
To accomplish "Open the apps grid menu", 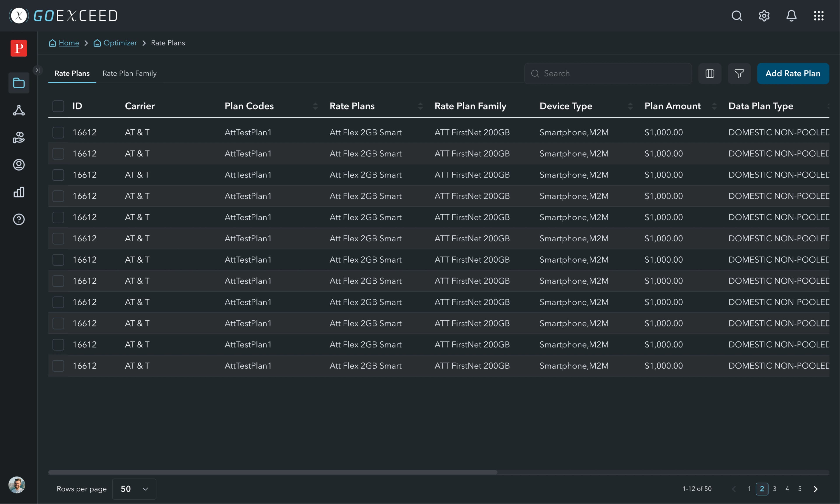I will [819, 16].
